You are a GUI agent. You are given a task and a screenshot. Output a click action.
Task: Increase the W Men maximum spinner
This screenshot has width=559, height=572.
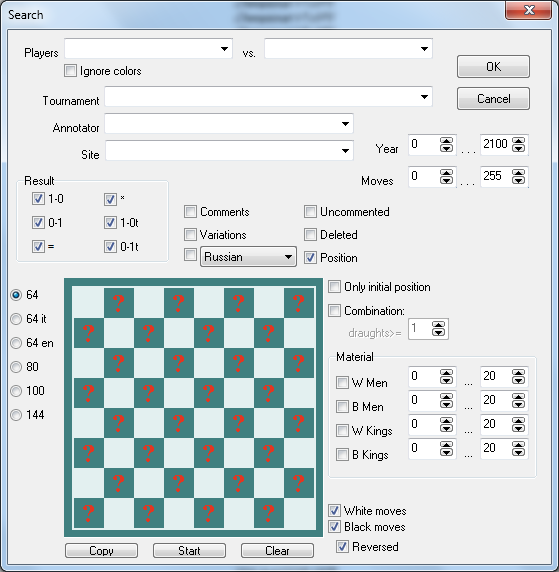click(518, 373)
